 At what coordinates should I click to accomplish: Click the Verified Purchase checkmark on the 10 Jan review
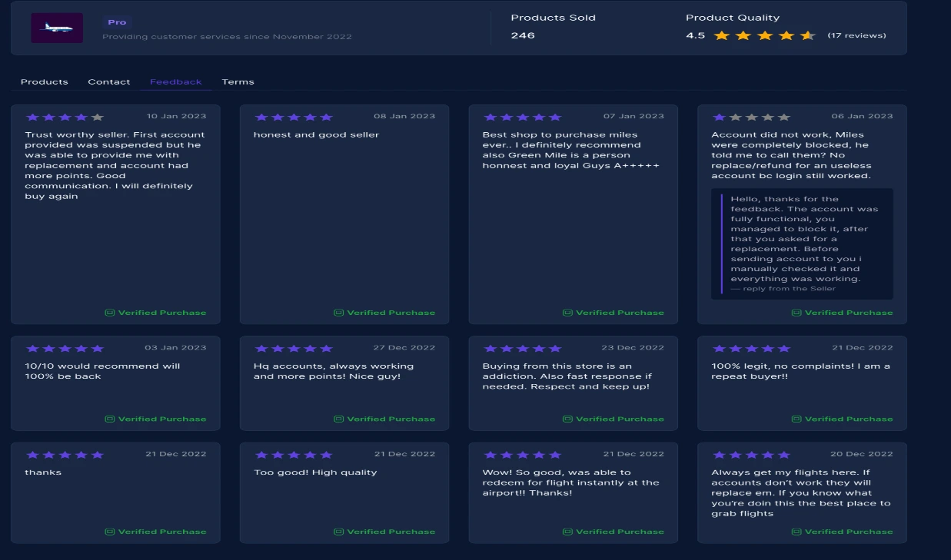coord(109,313)
